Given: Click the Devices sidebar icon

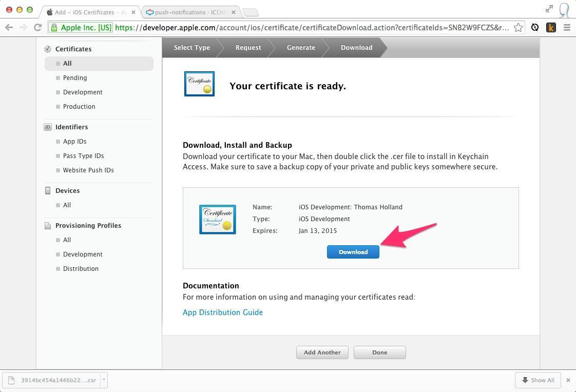Looking at the screenshot, I should click(48, 190).
